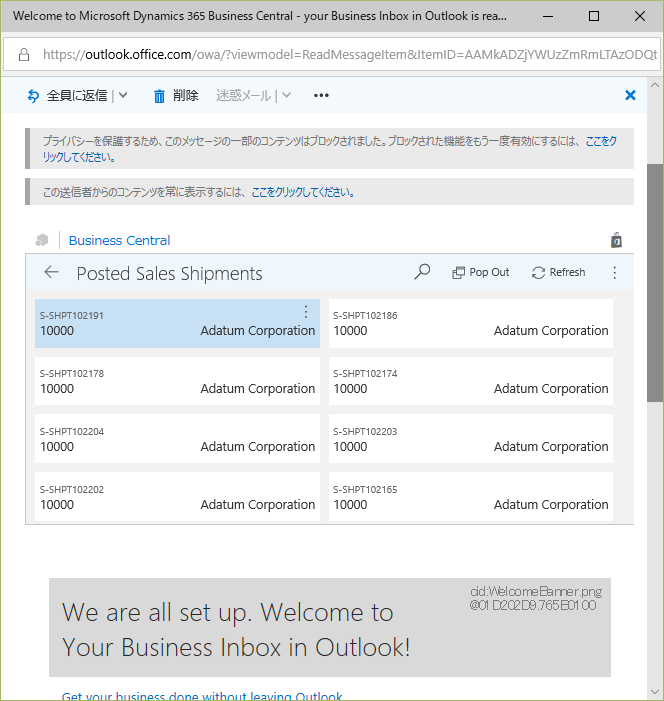Click the lock icon in the address bar
The height and width of the screenshot is (701, 664).
tap(24, 54)
